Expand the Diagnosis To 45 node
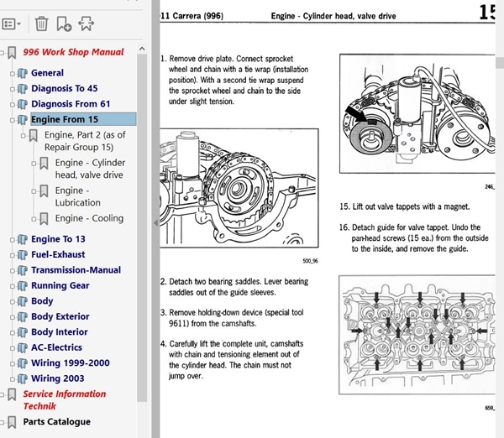 tap(13, 89)
